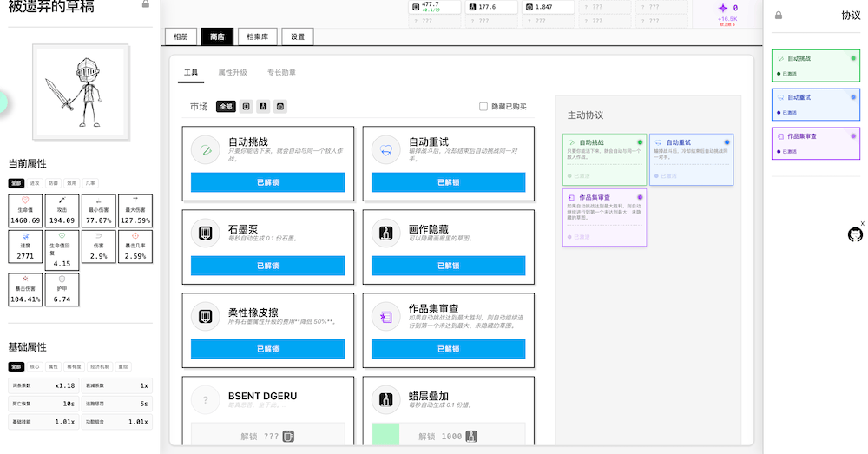The height and width of the screenshot is (454, 868).
Task: Click the GitHub cat icon
Action: click(855, 234)
